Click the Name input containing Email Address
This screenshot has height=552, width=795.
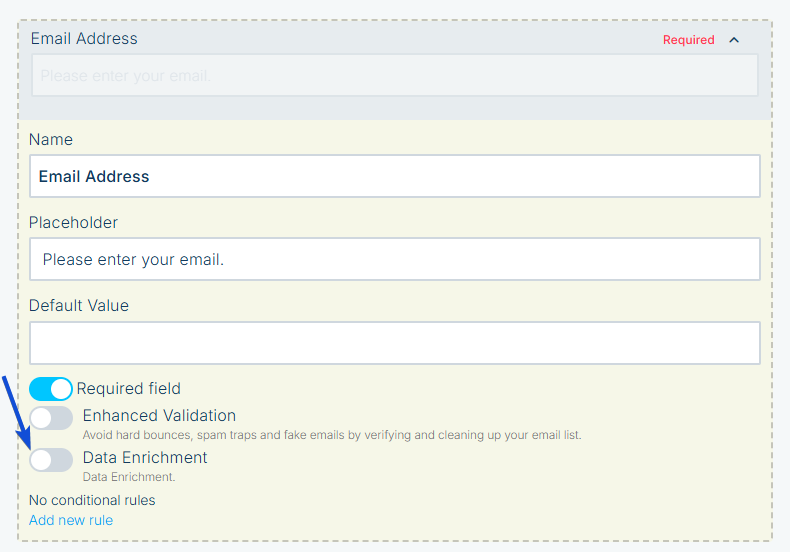tap(394, 176)
